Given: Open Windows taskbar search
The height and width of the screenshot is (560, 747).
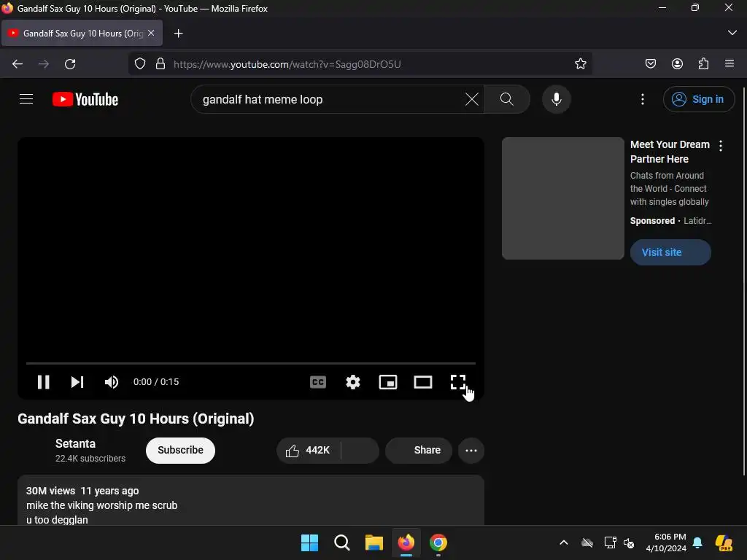Looking at the screenshot, I should [342, 542].
